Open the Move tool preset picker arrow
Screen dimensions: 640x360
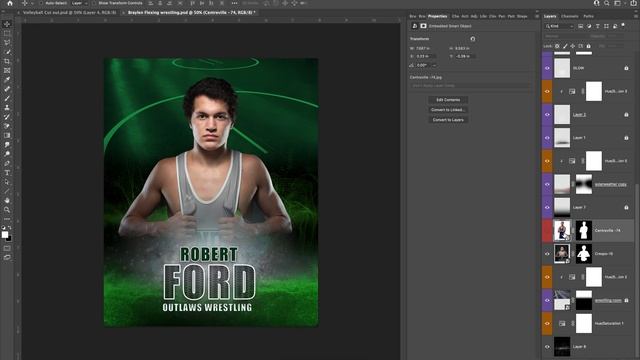pos(32,3)
